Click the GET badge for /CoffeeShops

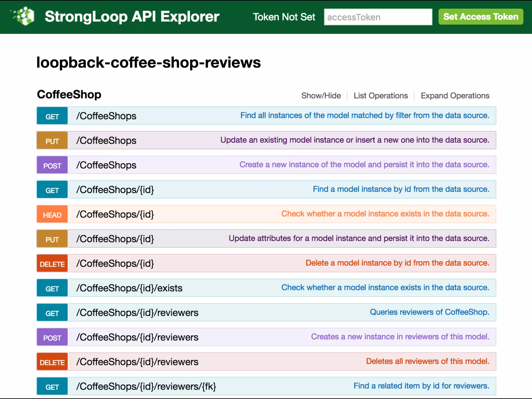point(52,116)
